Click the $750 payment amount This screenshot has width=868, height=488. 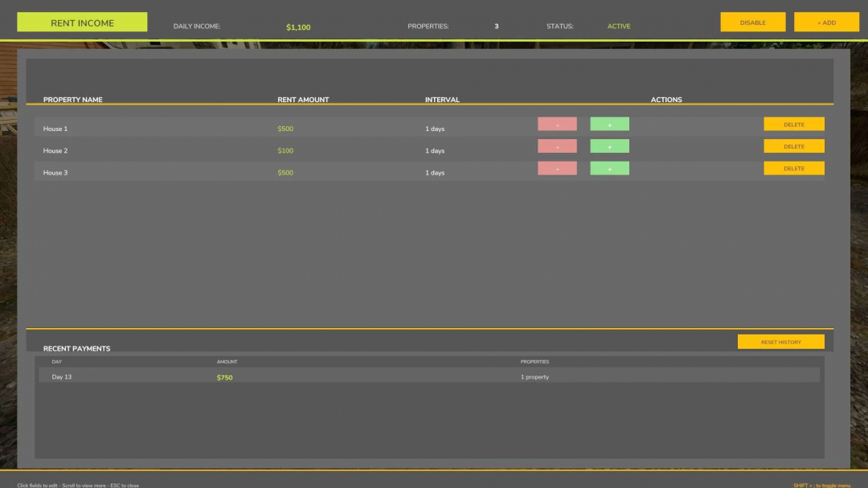pos(224,376)
